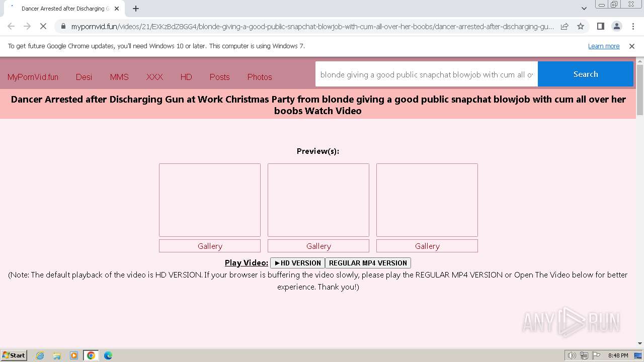
Task: Click the REGULAR MP4 VERSION button
Action: tap(368, 263)
